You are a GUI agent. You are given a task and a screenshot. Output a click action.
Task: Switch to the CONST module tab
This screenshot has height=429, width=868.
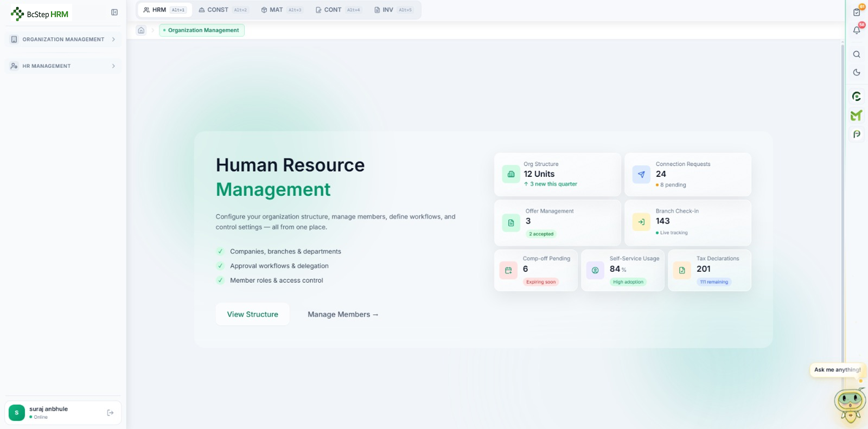[x=223, y=10]
